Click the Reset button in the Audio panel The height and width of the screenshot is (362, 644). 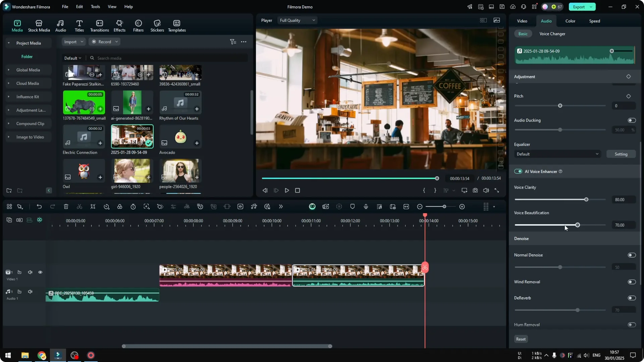point(521,339)
